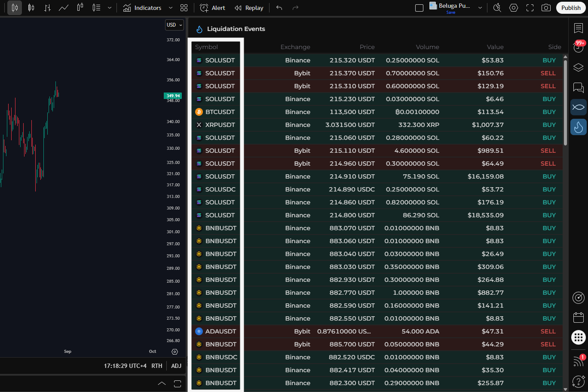Switch chart style to Line icon

click(x=64, y=8)
